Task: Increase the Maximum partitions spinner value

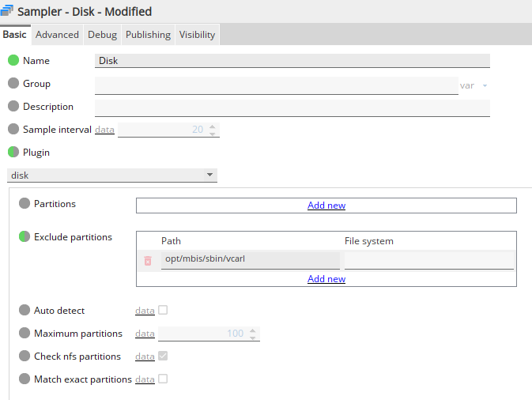Action: [x=255, y=330]
